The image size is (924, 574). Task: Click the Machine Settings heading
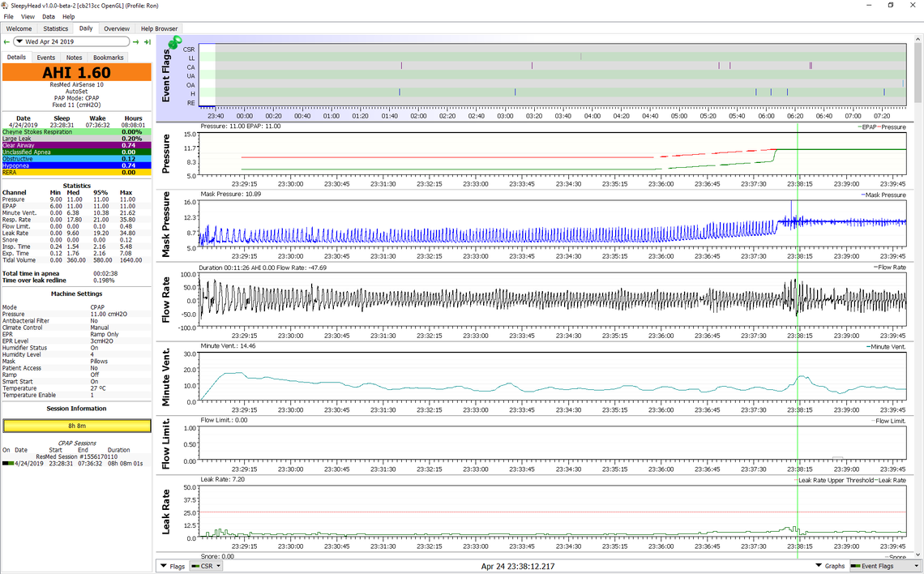(77, 293)
